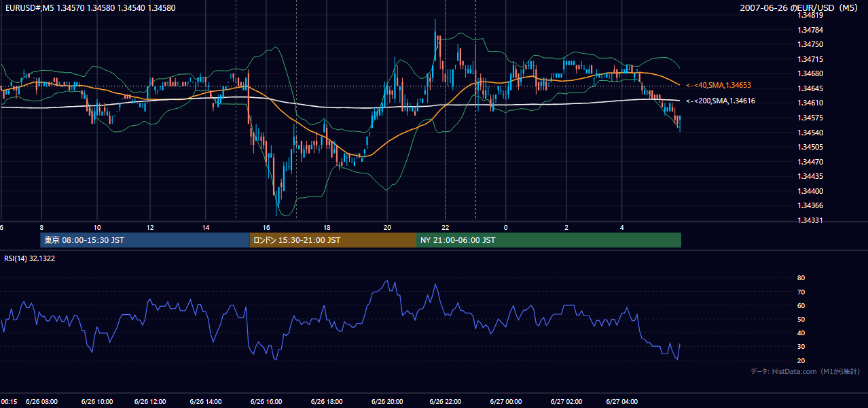
Task: Click hour tick 12 on price chart axis
Action: coord(150,227)
